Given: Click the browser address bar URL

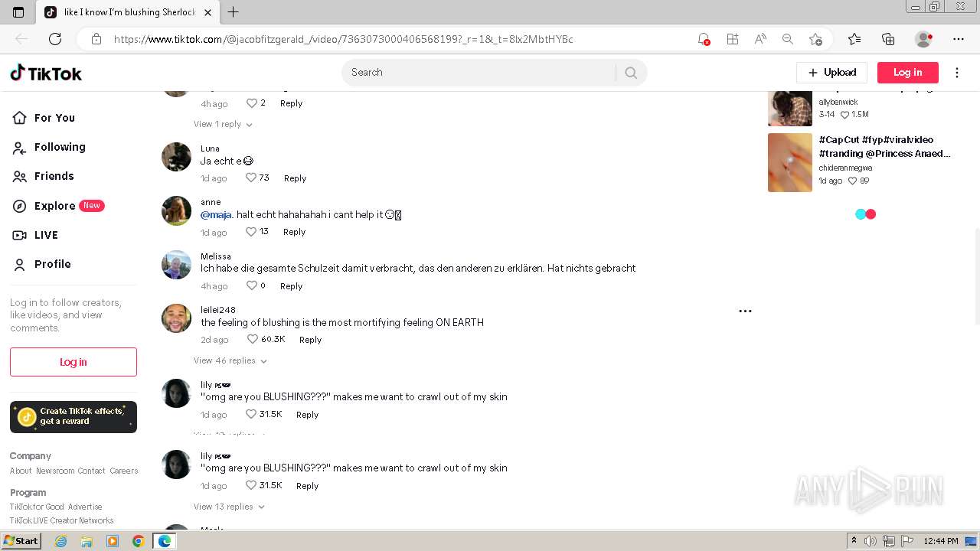Looking at the screenshot, I should point(343,39).
